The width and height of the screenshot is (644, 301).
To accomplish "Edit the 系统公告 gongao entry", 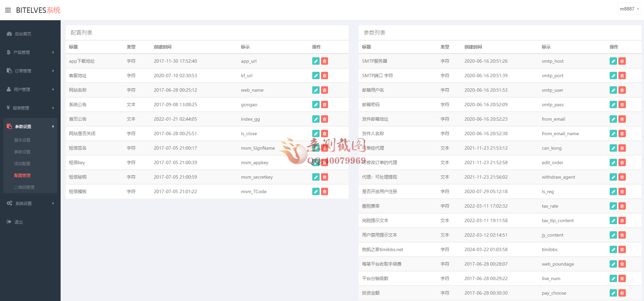I will [x=316, y=104].
